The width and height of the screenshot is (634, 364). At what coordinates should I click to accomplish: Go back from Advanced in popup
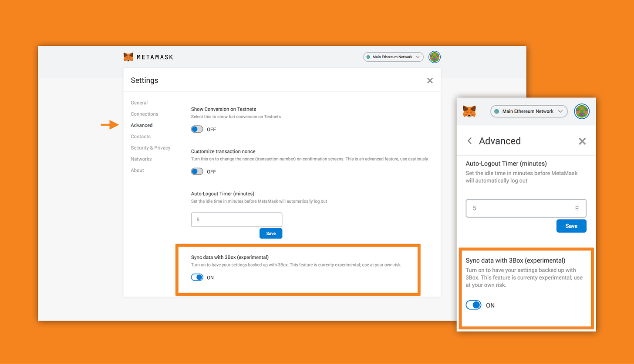[469, 141]
